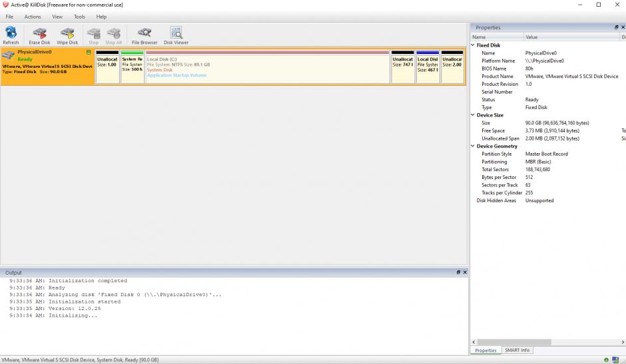Collapse the Device Size section
This screenshot has height=364, width=626.
[473, 115]
